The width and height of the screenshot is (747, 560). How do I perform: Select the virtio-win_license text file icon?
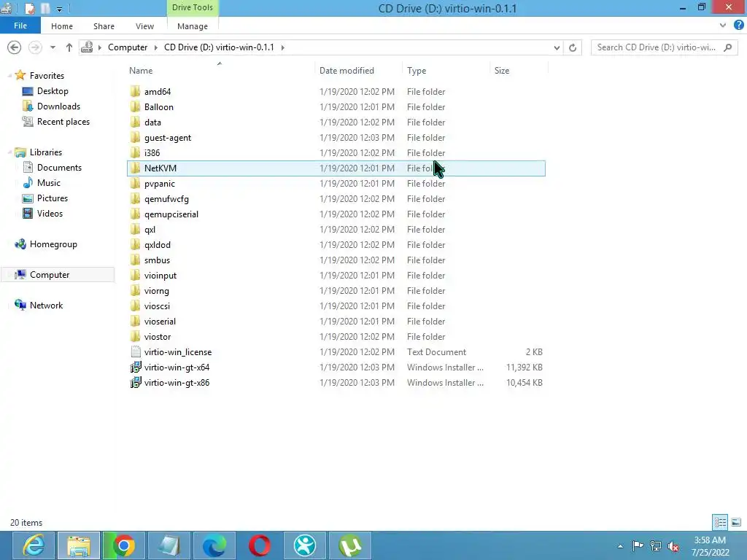[x=135, y=352]
